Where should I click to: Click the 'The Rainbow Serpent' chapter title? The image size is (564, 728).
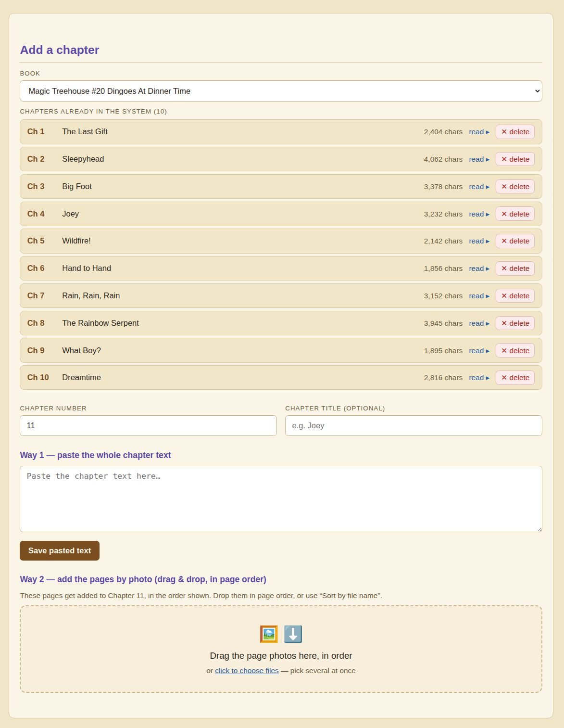100,323
